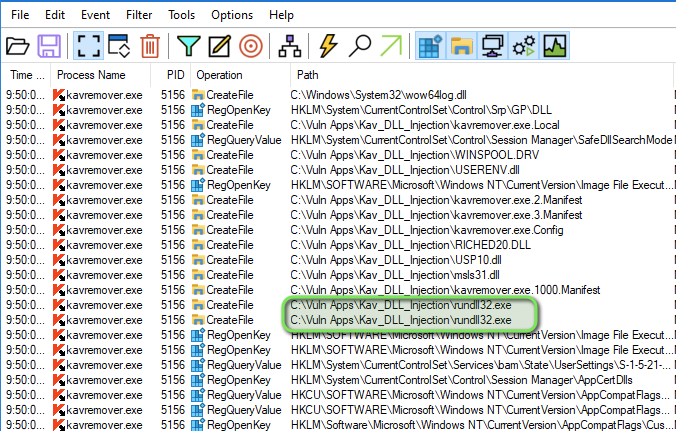Image resolution: width=676 pixels, height=431 pixels.
Task: Click the registry icon in AppCertDlls row
Action: click(198, 380)
